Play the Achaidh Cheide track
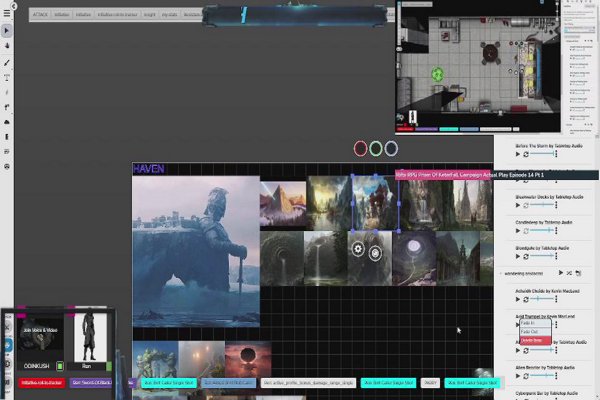Viewport: 600px width, 400px height. click(x=518, y=299)
